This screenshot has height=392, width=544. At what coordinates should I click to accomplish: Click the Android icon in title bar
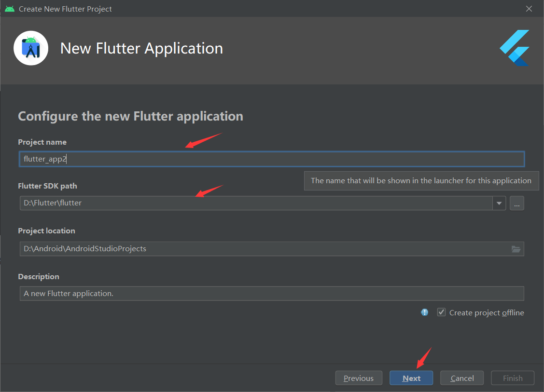point(10,9)
